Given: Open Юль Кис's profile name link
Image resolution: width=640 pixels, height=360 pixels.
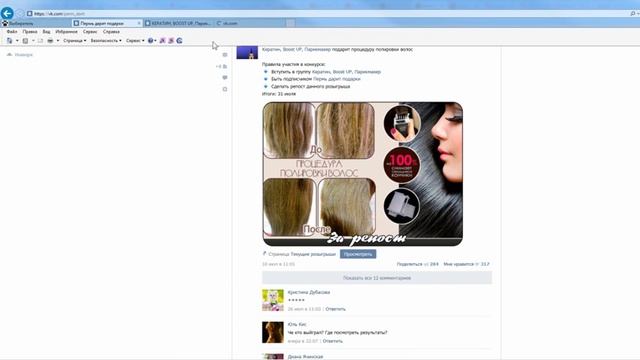Looking at the screenshot, I should tap(297, 324).
